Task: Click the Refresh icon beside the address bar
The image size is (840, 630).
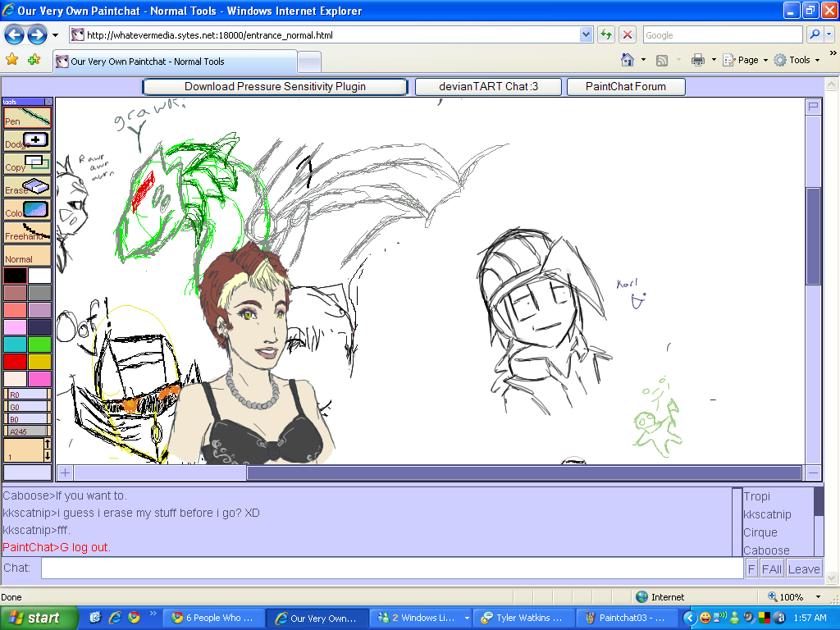Action: (605, 34)
